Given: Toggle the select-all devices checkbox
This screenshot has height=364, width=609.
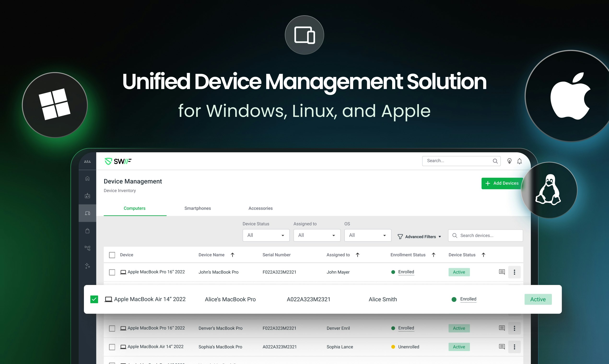Looking at the screenshot, I should (112, 255).
